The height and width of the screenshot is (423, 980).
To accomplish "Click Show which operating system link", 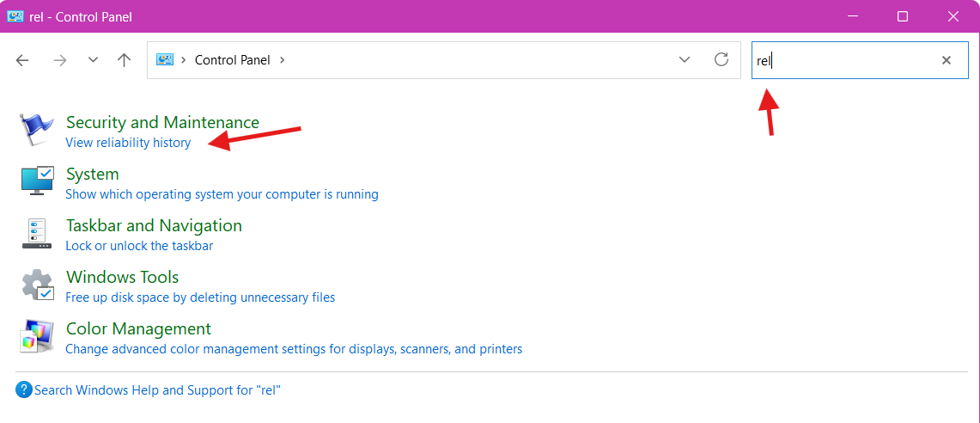I will click(x=222, y=194).
